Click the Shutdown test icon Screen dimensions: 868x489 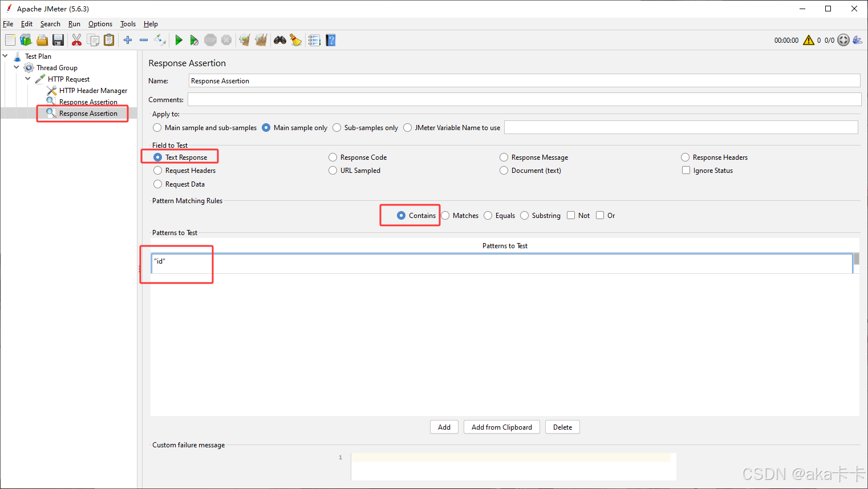pos(226,40)
